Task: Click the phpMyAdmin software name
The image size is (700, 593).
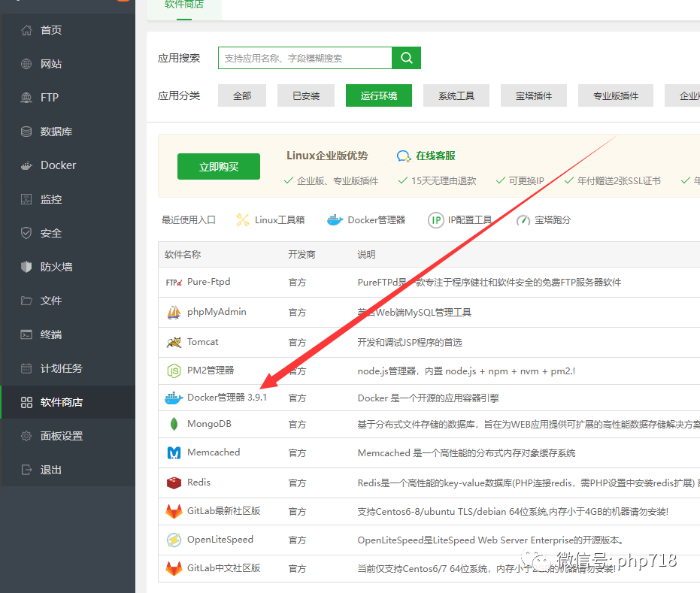Action: click(x=217, y=312)
